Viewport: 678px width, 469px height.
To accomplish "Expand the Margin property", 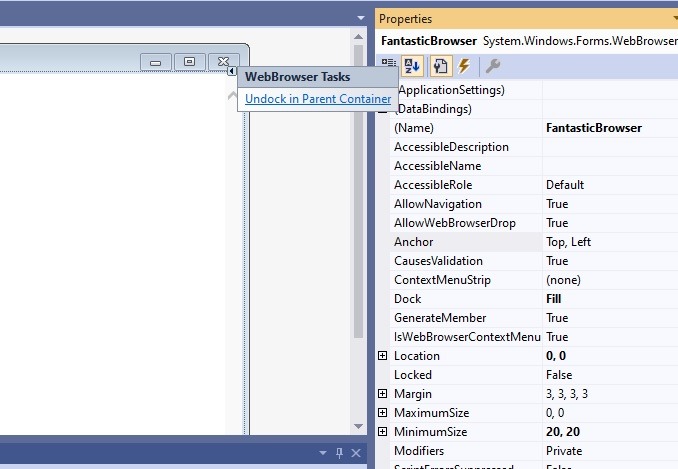I will pyautogui.click(x=382, y=393).
